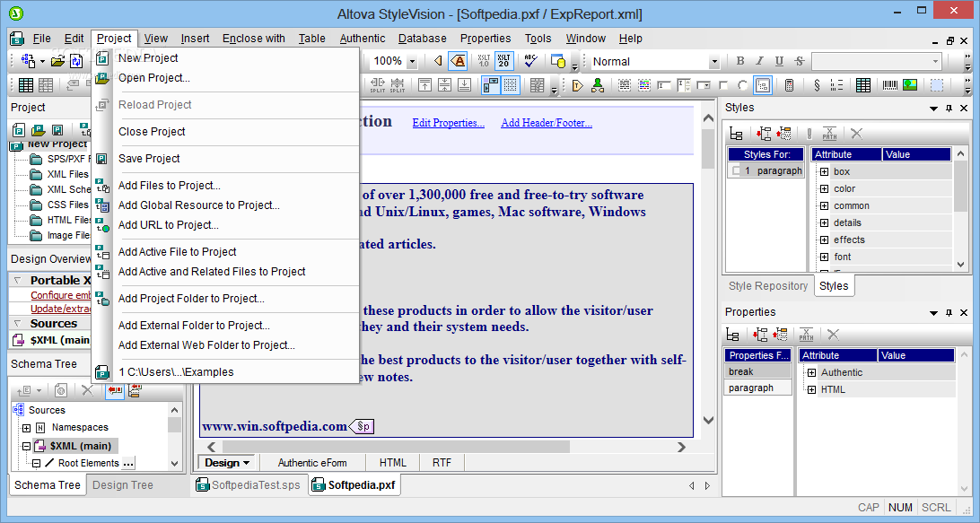Insert a radio button control from toolbar
980x523 pixels.
pyautogui.click(x=742, y=85)
